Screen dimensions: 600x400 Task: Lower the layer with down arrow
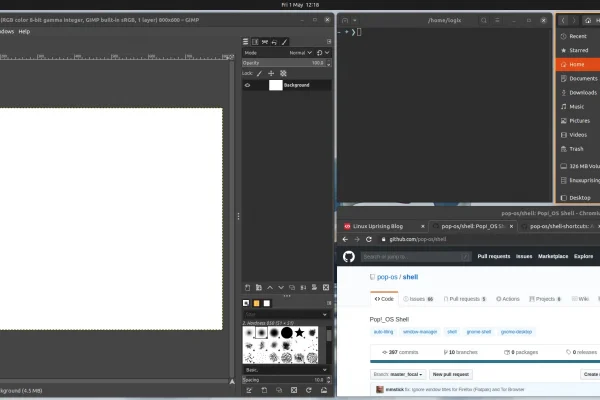click(281, 287)
